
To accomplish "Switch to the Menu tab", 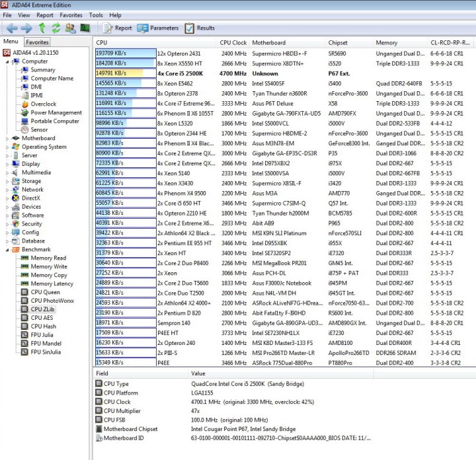I will pos(11,41).
